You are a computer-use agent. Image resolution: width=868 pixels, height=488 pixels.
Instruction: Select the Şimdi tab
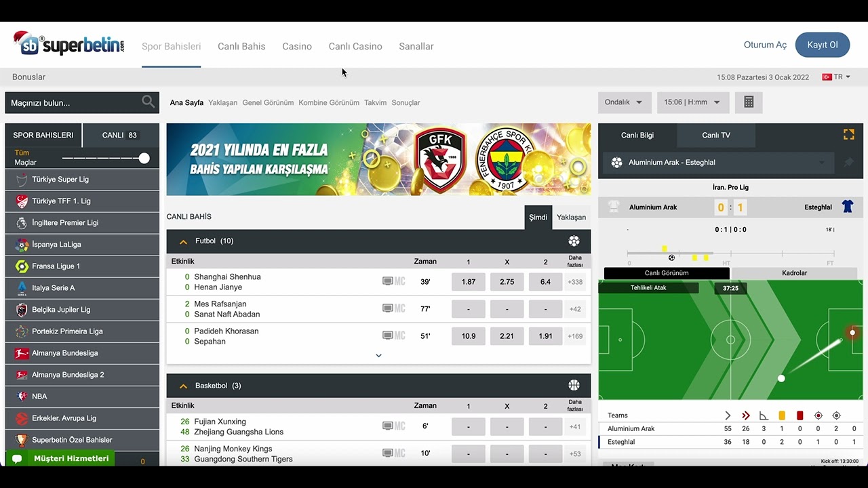(538, 218)
